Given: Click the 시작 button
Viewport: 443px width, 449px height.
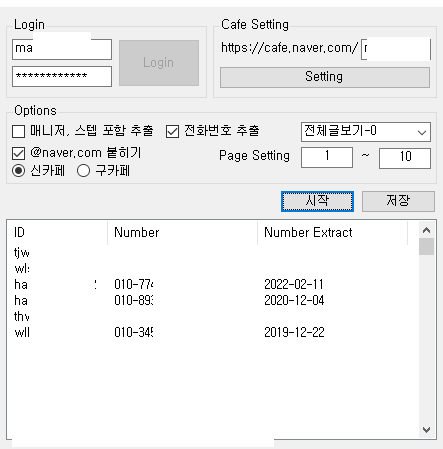Looking at the screenshot, I should pyautogui.click(x=317, y=201).
